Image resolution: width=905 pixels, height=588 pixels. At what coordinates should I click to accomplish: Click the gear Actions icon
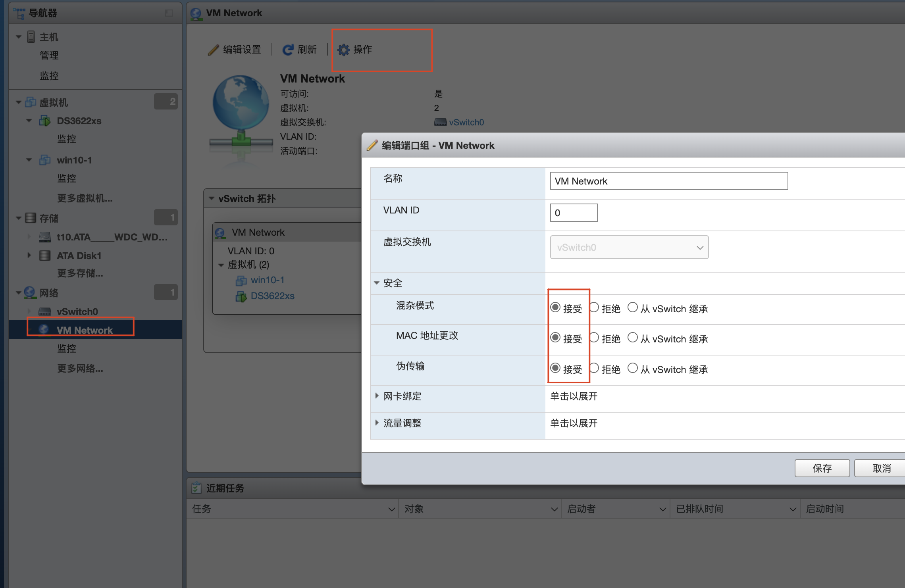[x=343, y=50]
